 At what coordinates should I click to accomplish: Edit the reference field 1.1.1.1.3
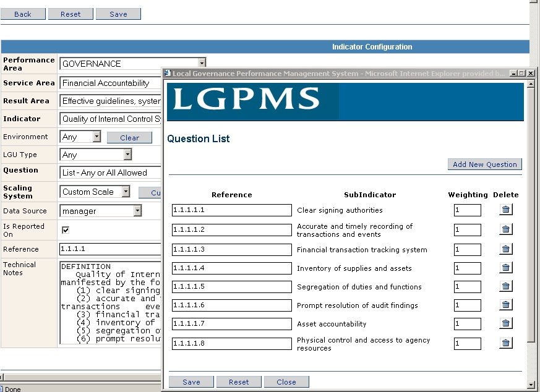pos(232,250)
